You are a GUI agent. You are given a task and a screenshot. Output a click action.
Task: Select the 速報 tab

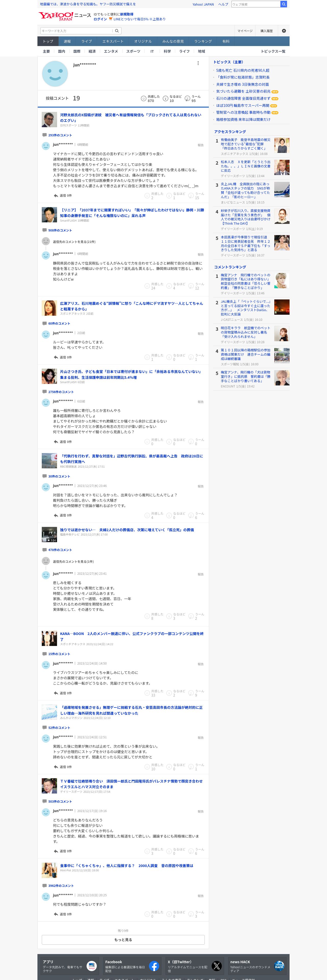[x=67, y=41]
